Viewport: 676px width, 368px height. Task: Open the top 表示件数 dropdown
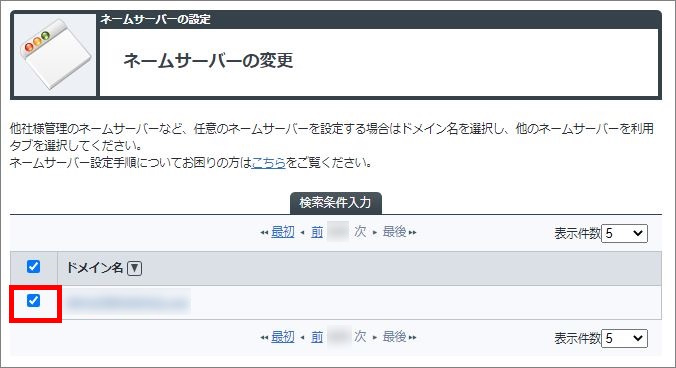pyautogui.click(x=624, y=233)
